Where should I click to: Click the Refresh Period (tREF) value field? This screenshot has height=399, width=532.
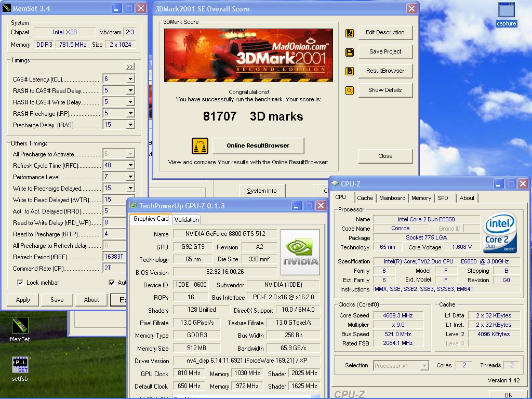point(114,257)
